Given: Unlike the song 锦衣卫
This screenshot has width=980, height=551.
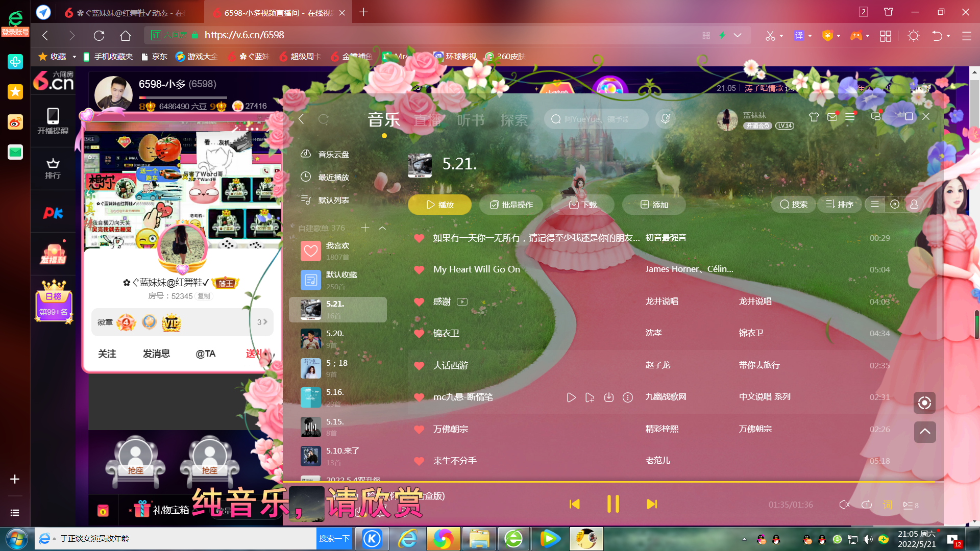Looking at the screenshot, I should tap(419, 334).
